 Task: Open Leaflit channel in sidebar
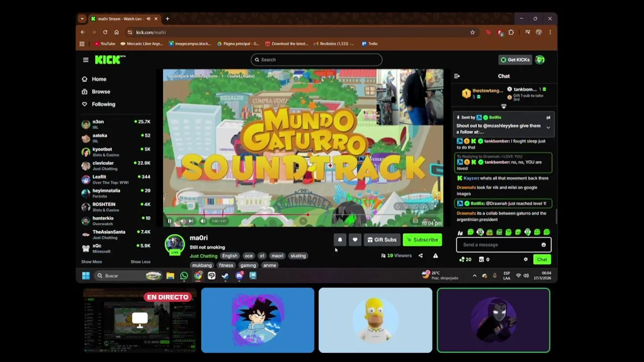pyautogui.click(x=116, y=179)
